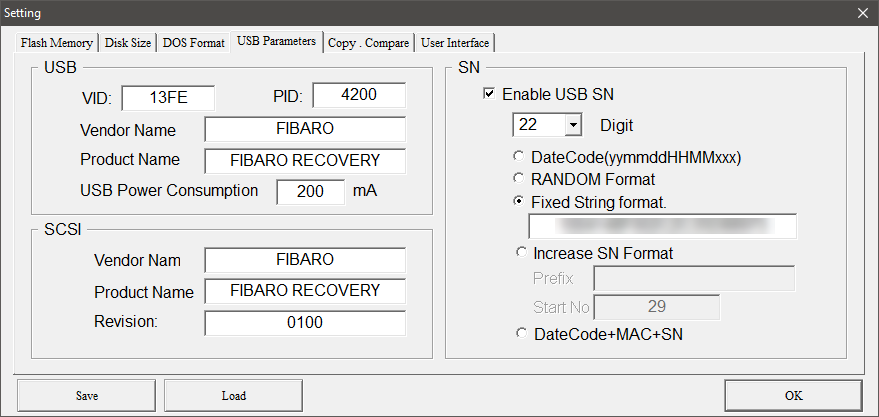Click the VID input field
879x417 pixels.
coord(168,98)
